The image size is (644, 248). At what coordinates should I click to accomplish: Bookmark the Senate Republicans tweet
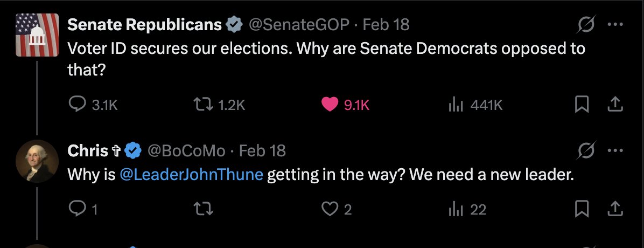[x=581, y=105]
